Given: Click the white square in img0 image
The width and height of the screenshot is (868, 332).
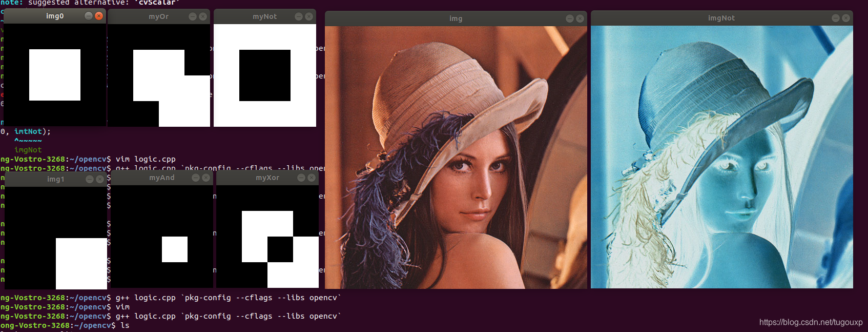Looking at the screenshot, I should pyautogui.click(x=55, y=75).
